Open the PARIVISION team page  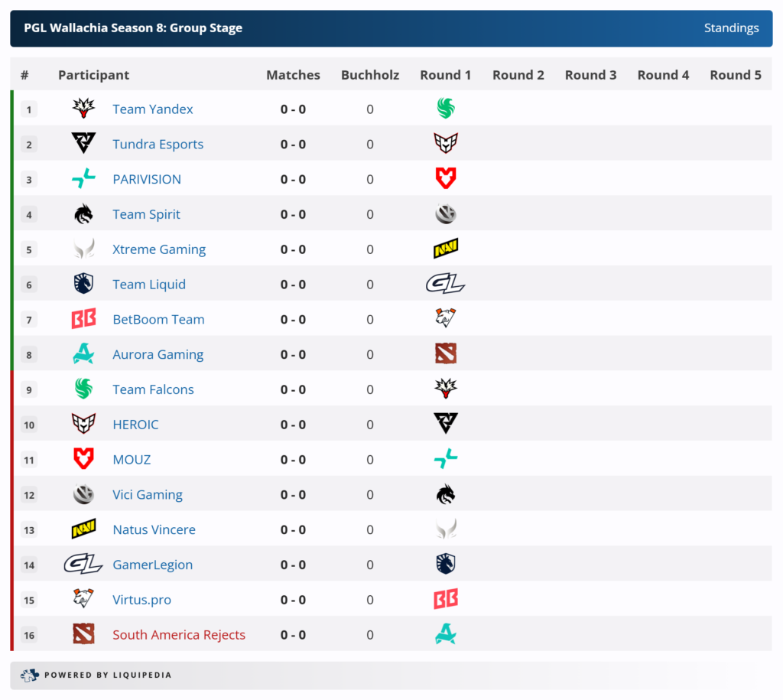tap(147, 179)
